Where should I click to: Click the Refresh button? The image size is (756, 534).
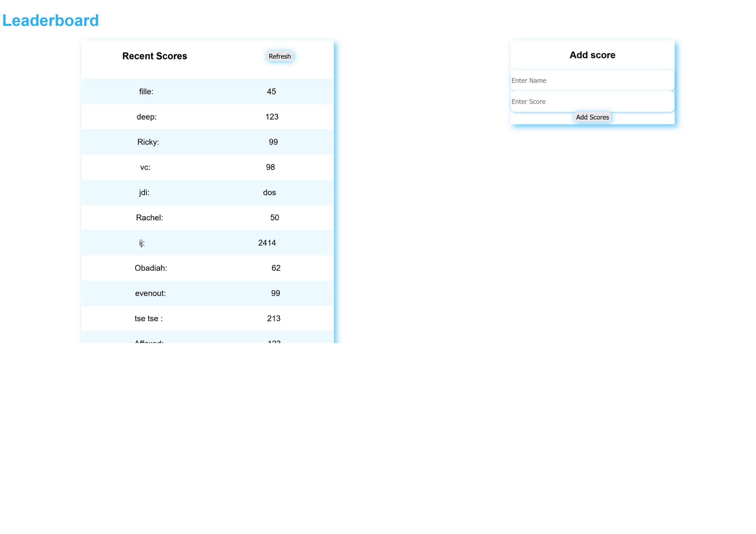tap(280, 56)
